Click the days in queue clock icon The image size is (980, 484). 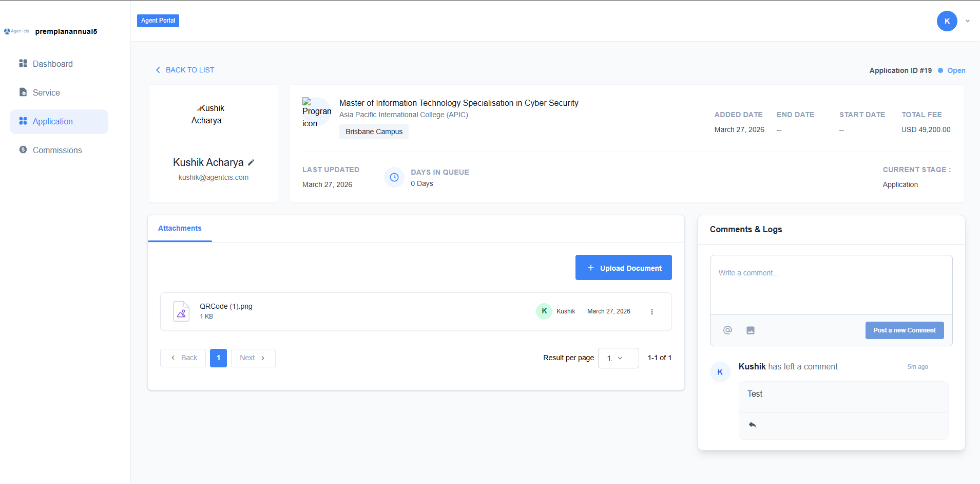tap(394, 177)
